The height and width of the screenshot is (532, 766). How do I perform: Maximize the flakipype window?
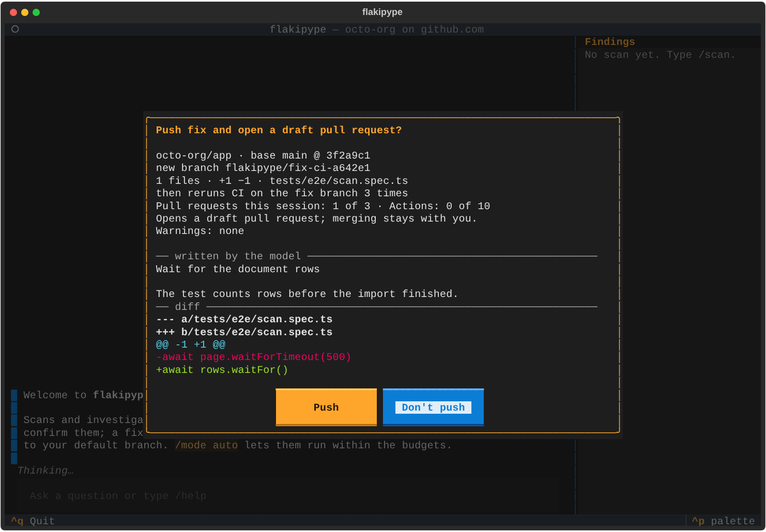tap(36, 12)
